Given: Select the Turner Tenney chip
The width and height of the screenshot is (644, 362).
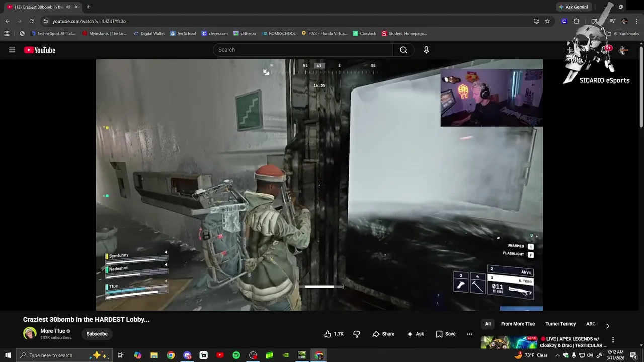Looking at the screenshot, I should (x=560, y=324).
